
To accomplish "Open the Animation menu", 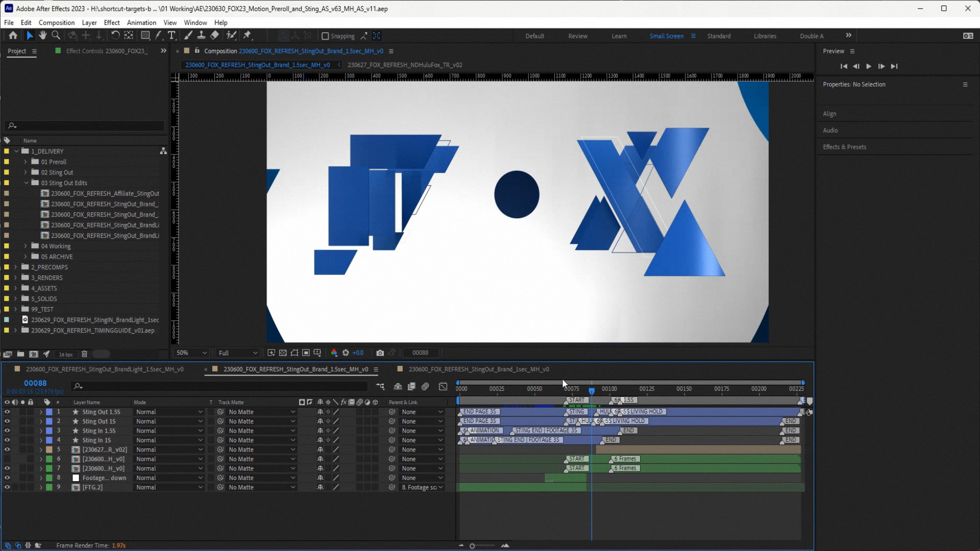I will 141,22.
